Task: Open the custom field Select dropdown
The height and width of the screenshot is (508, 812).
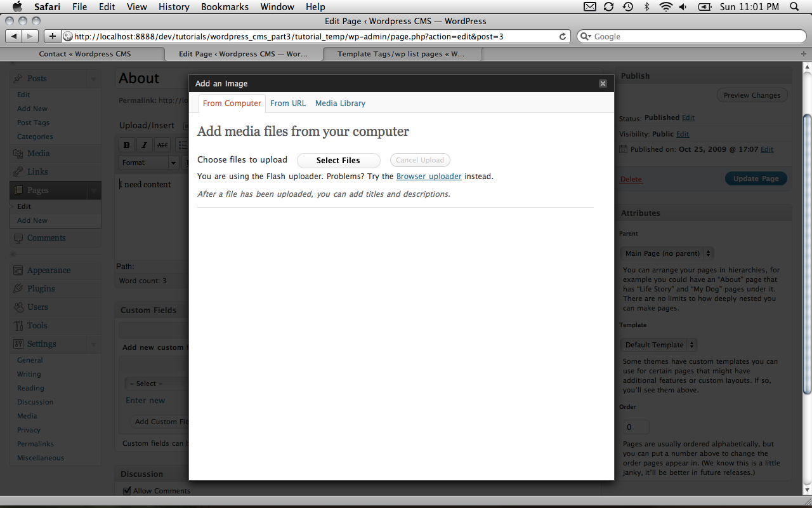Action: pos(156,384)
